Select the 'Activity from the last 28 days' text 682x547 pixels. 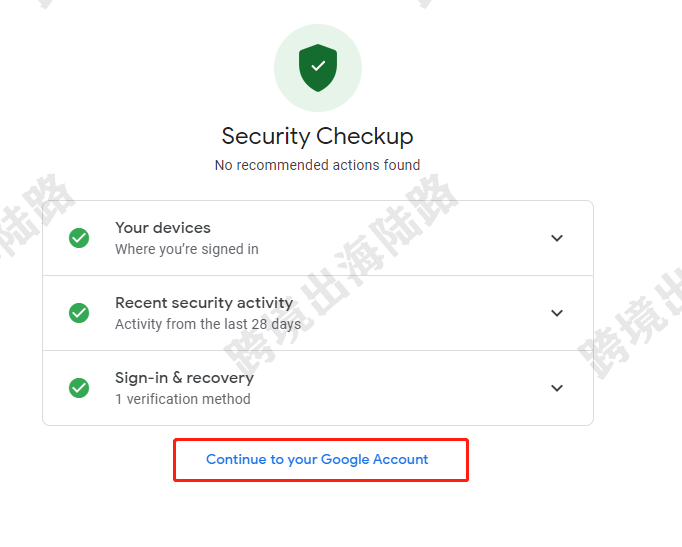(208, 324)
